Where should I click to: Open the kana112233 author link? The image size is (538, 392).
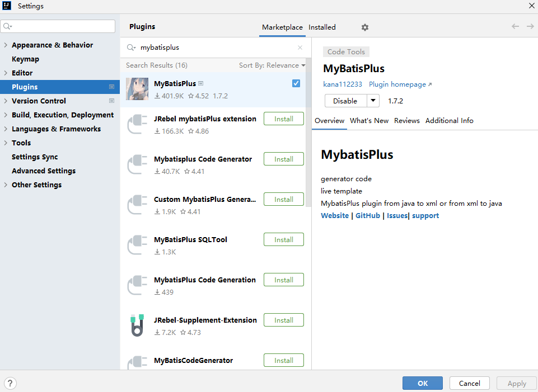coord(343,84)
